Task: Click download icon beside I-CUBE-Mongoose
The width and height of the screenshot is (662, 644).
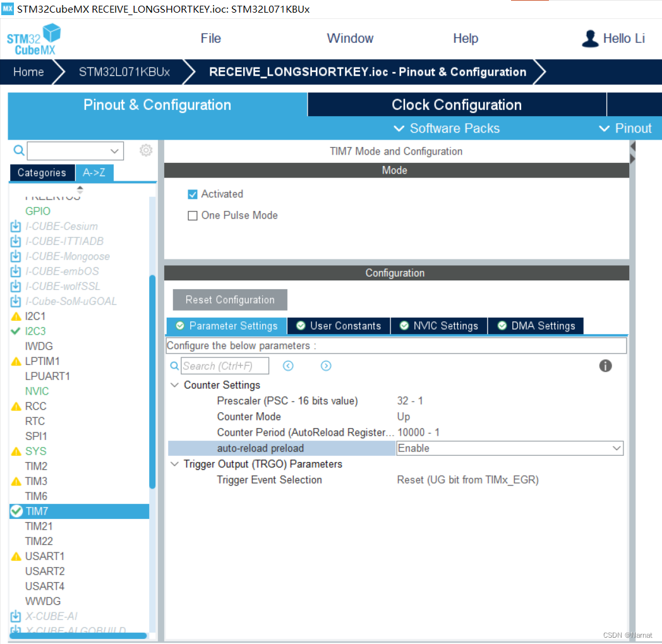Action: [x=16, y=256]
